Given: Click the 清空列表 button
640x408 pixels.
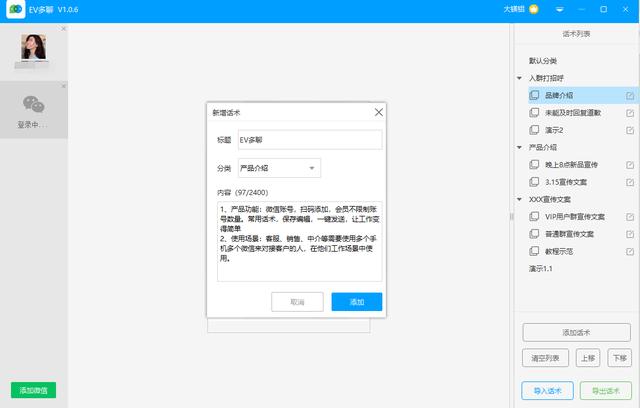Looking at the screenshot, I should coord(545,358).
